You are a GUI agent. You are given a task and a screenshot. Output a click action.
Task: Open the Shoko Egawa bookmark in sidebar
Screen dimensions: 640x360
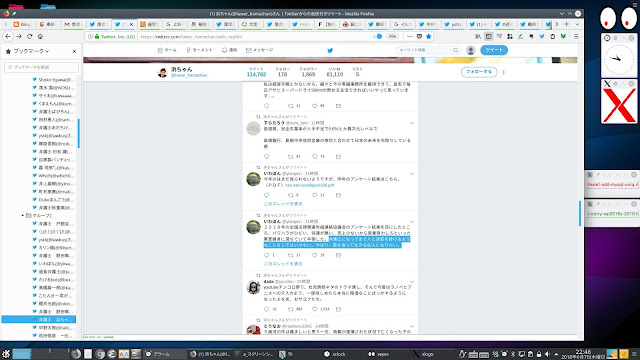coord(53,80)
